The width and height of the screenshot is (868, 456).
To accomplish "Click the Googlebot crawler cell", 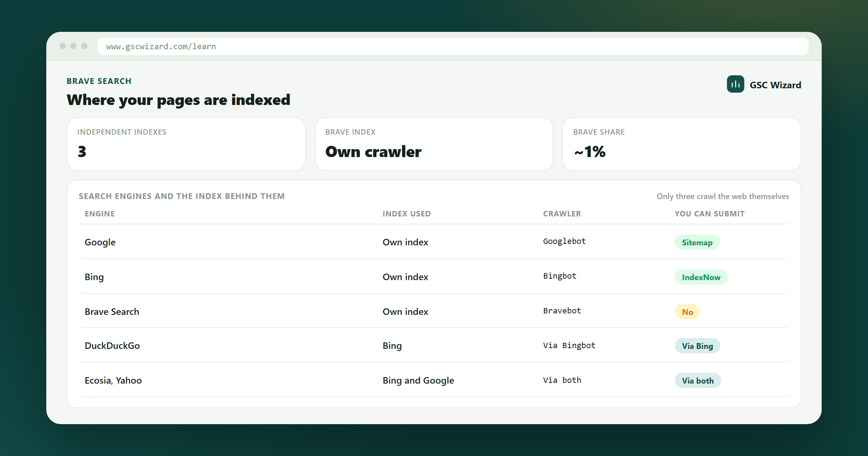I will coord(564,241).
